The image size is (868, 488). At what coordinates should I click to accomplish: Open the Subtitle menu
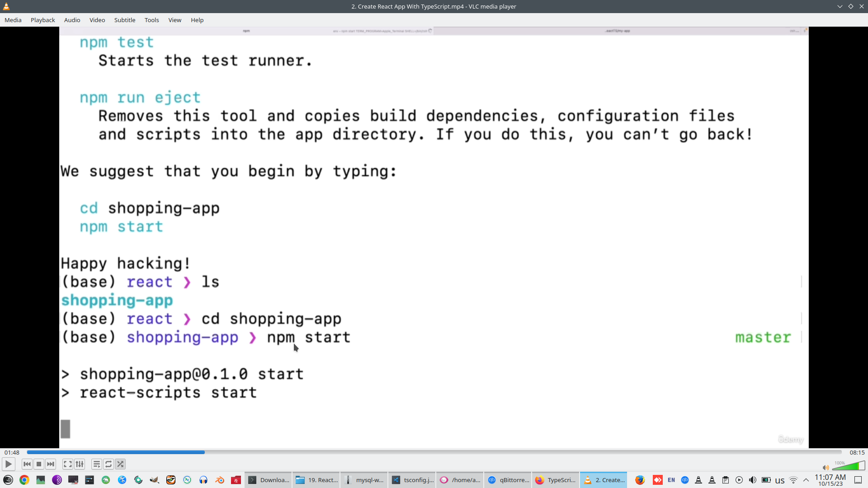pos(124,20)
